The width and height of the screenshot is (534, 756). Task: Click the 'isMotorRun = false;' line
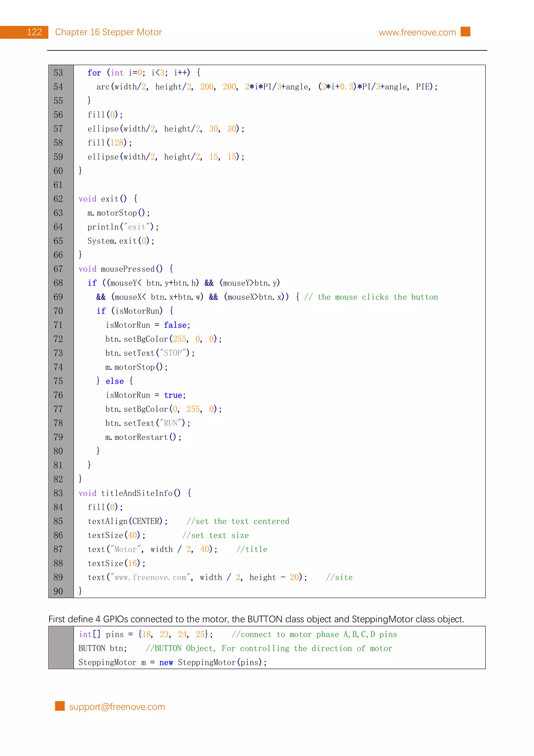pos(148,325)
